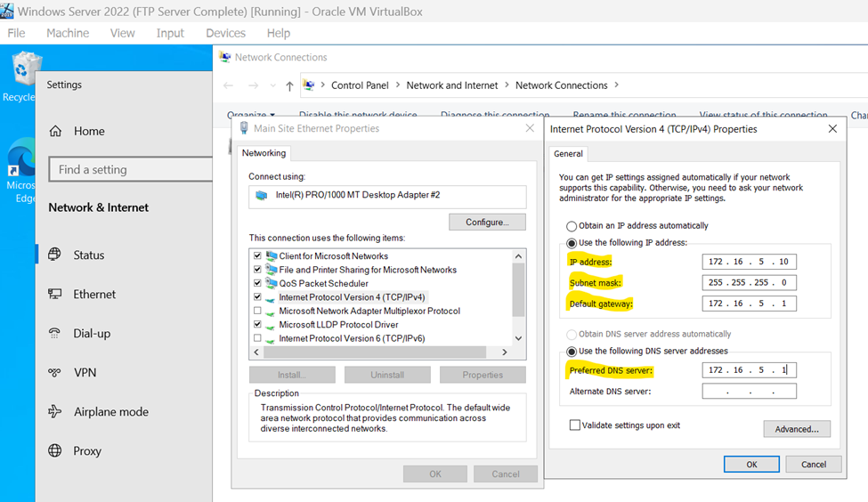This screenshot has width=868, height=502.
Task: Open the View menu in VirtualBox
Action: (x=122, y=33)
